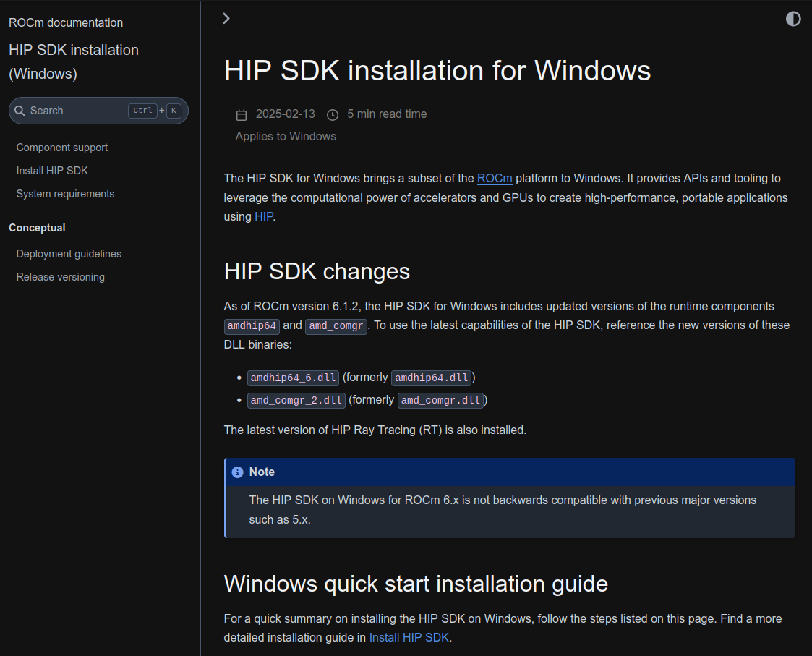Image resolution: width=812 pixels, height=656 pixels.
Task: Click ROCm documentation header link
Action: coord(66,23)
